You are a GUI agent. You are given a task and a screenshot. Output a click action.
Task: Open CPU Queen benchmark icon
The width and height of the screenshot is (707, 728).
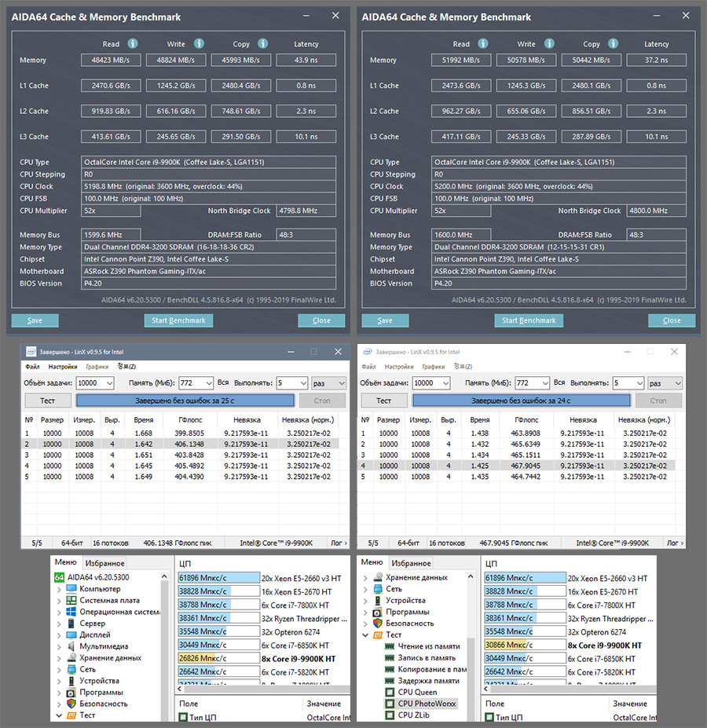coord(390,692)
